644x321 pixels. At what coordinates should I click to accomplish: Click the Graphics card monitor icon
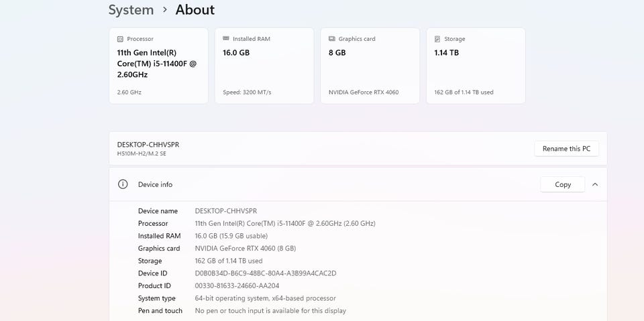332,39
